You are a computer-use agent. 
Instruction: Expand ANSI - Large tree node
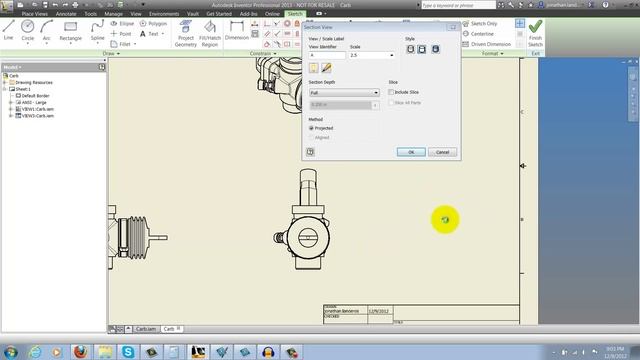click(x=11, y=102)
